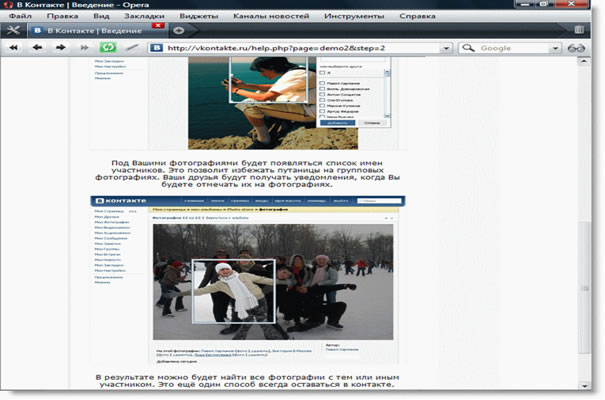Click the wand (pencil) icon in toolbar
Screen dimensions: 605x400
coord(131,47)
